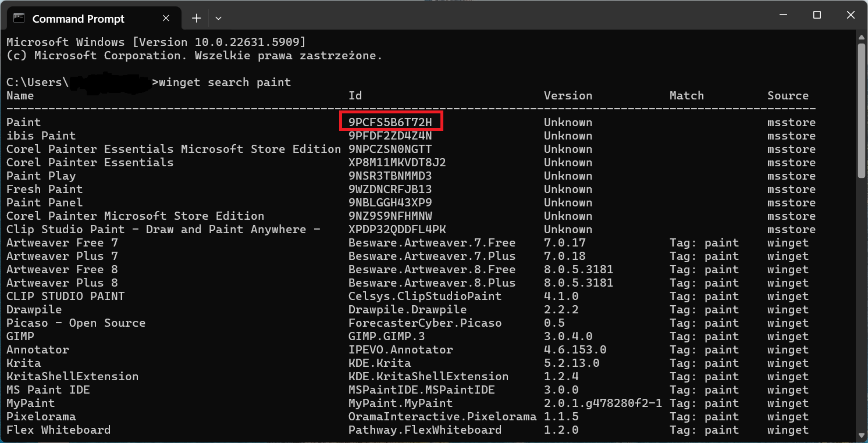Click the Paint Play name
The height and width of the screenshot is (443, 868).
41,176
